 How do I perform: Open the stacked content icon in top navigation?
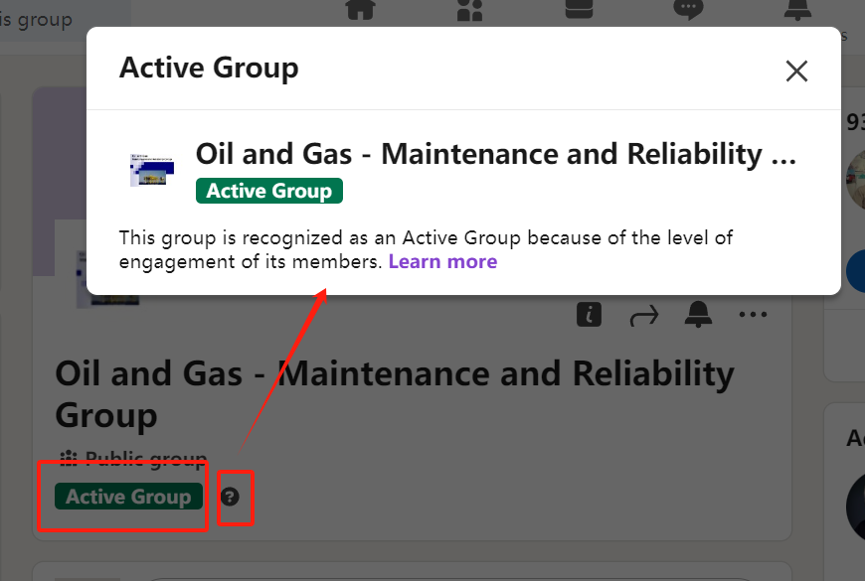[579, 8]
